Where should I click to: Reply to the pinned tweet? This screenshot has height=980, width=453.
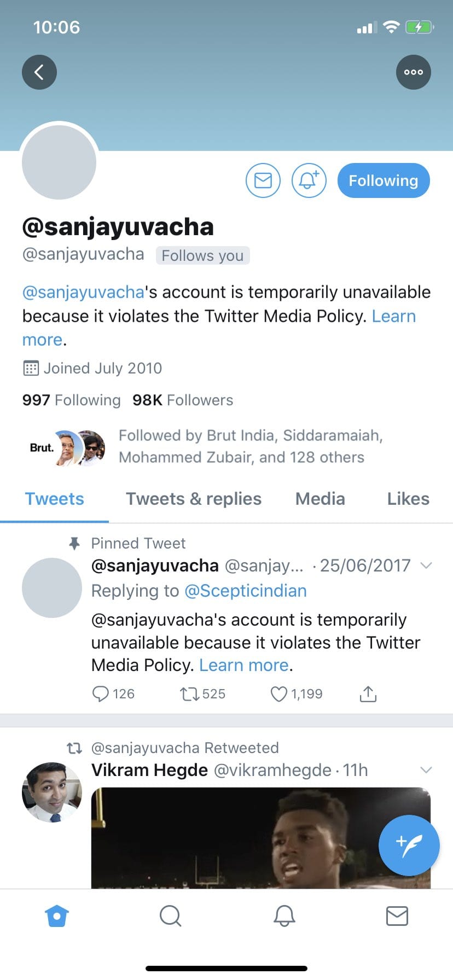101,694
